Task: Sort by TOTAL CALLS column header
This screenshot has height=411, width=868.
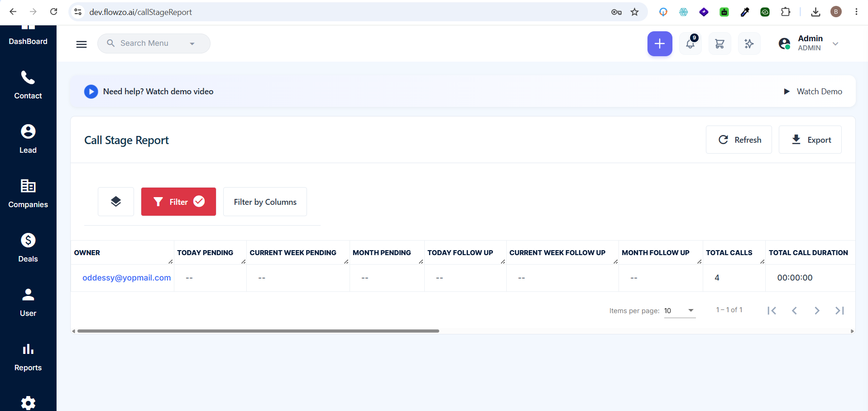Action: coord(729,253)
